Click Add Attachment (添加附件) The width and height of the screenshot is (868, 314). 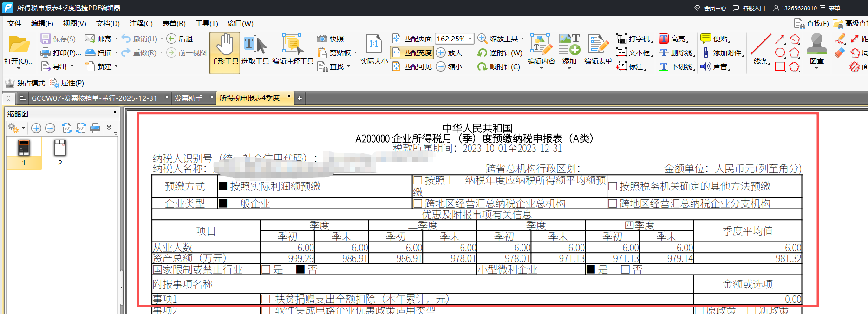(x=722, y=52)
